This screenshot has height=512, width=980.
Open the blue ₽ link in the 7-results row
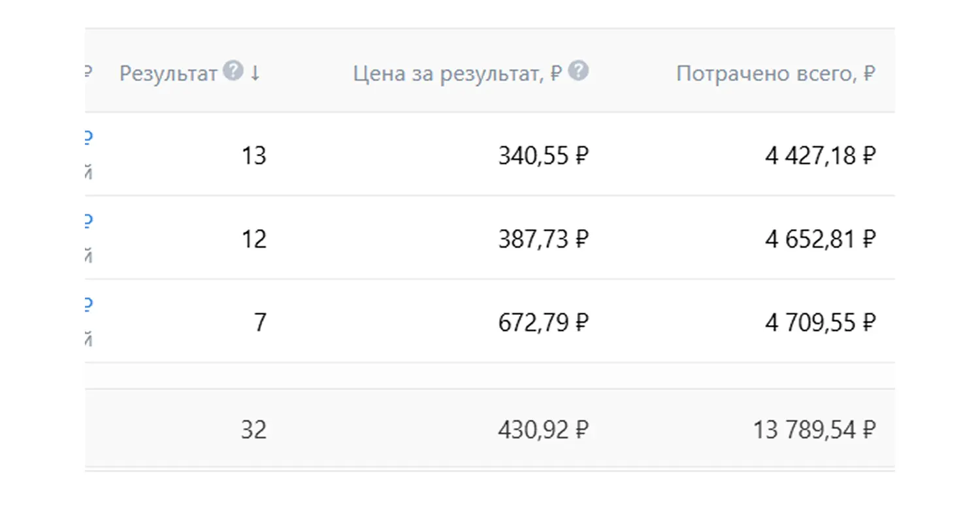point(89,304)
